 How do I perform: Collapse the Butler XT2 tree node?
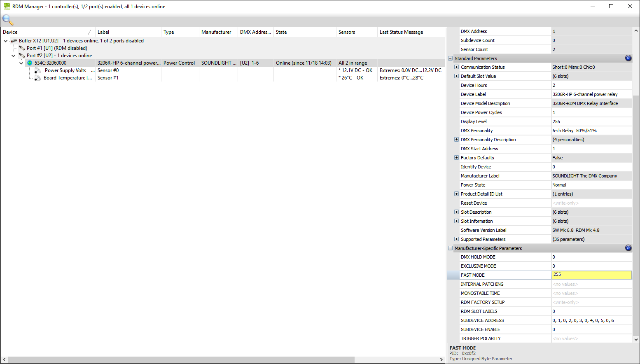point(6,41)
